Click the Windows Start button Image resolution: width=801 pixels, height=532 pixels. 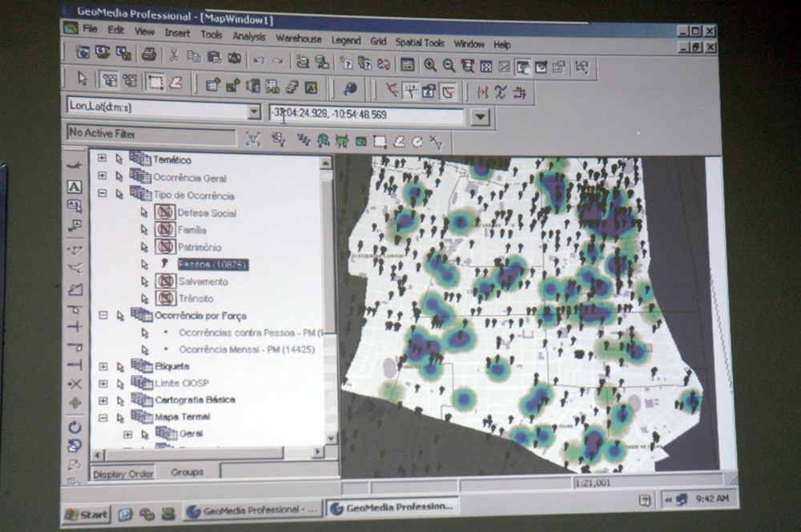[x=87, y=514]
